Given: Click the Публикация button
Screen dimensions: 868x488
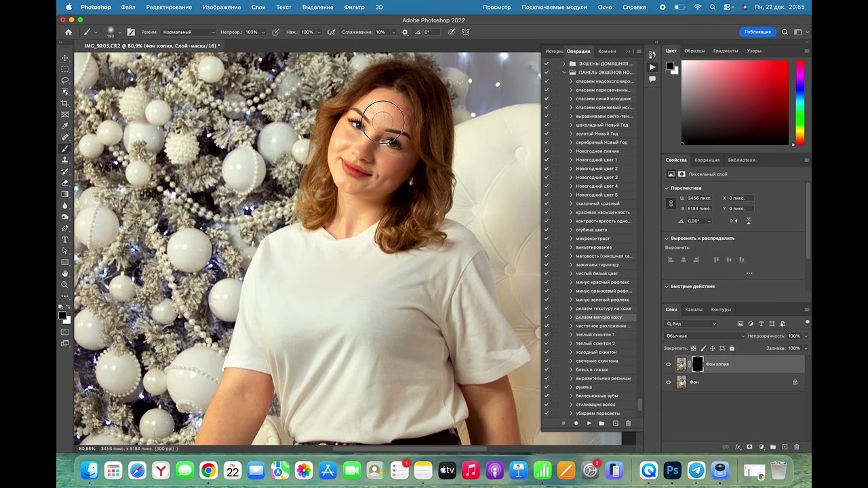Looking at the screenshot, I should tap(757, 32).
